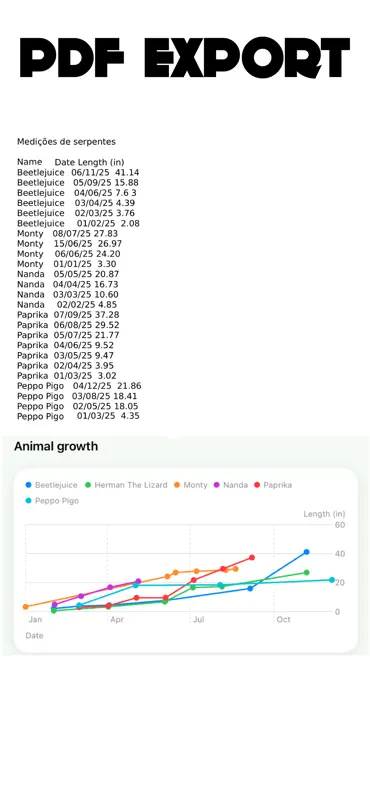Toggle Herman The Lizard legend label

(x=131, y=485)
